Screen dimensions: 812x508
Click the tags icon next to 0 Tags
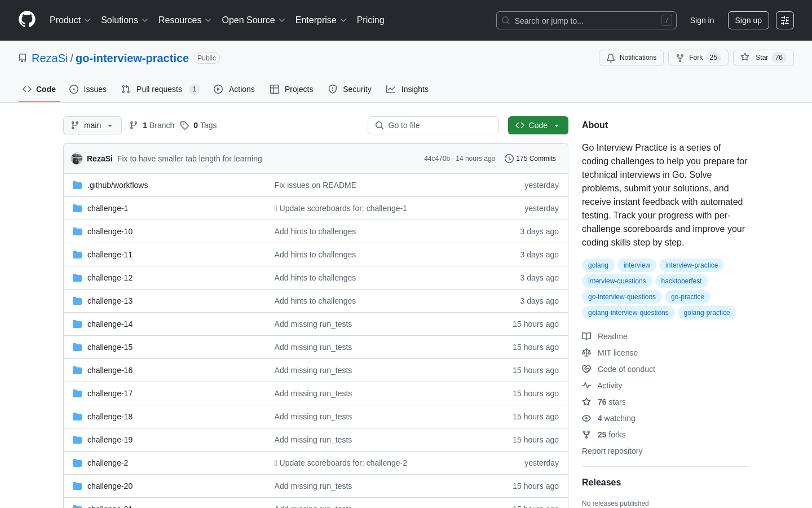point(184,125)
